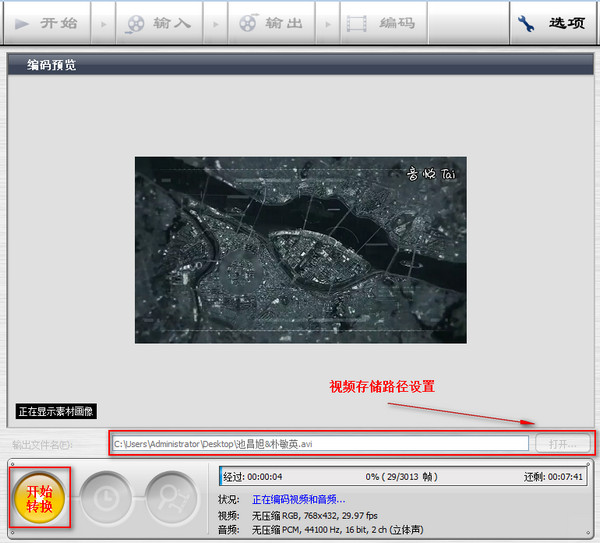Open the 输出 (Output) tab

pos(271,23)
